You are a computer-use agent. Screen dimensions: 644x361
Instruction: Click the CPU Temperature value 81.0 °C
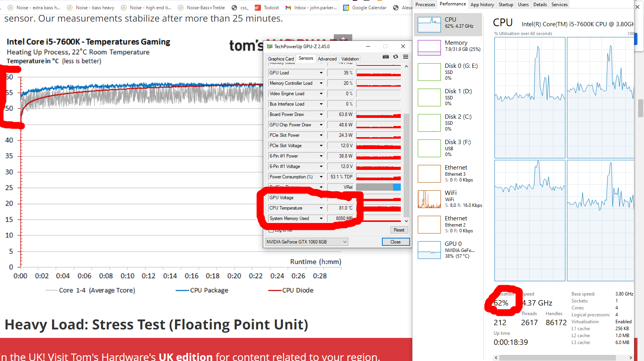coord(340,208)
